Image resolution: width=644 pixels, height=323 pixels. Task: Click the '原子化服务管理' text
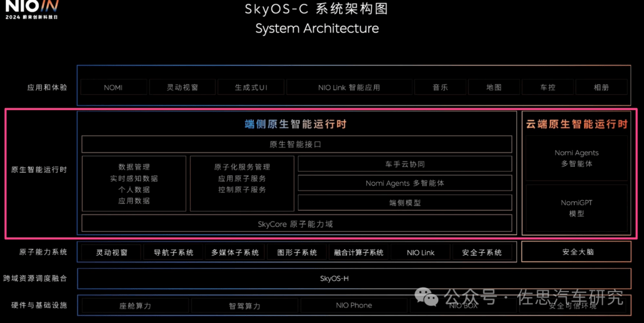pos(242,167)
